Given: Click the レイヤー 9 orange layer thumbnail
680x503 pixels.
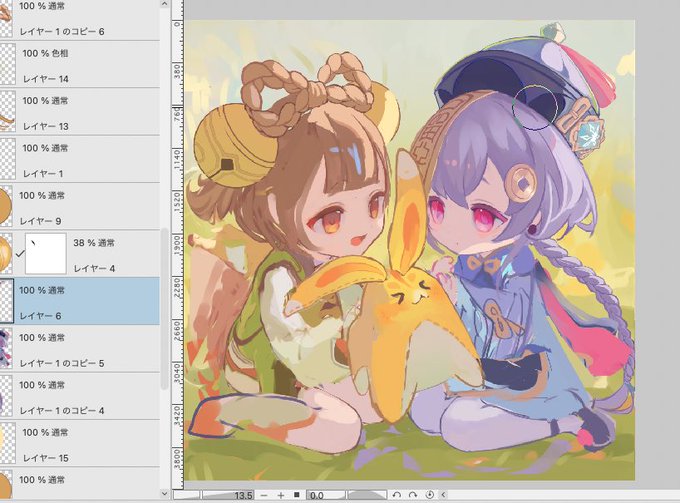Looking at the screenshot, I should click(6, 206).
